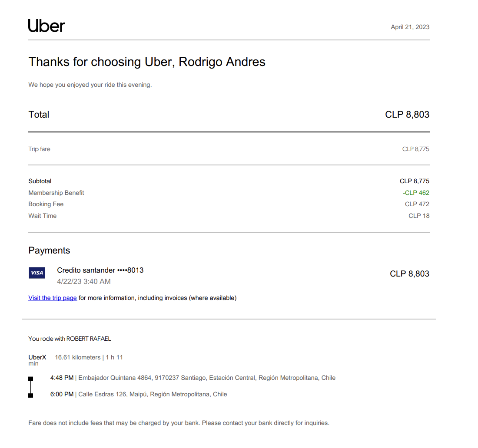Click the payment timestamp 4/22/23 3:40 AM
The image size is (478, 448).
pos(84,281)
